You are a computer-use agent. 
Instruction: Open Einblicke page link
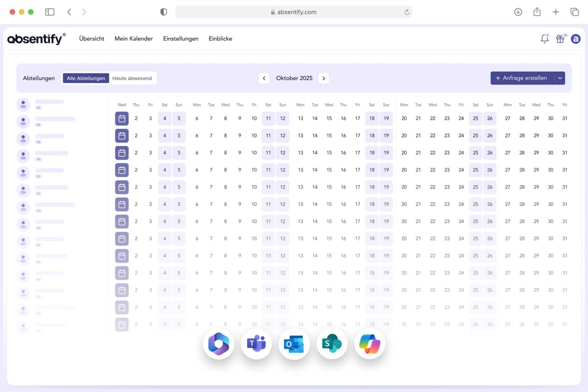click(220, 39)
